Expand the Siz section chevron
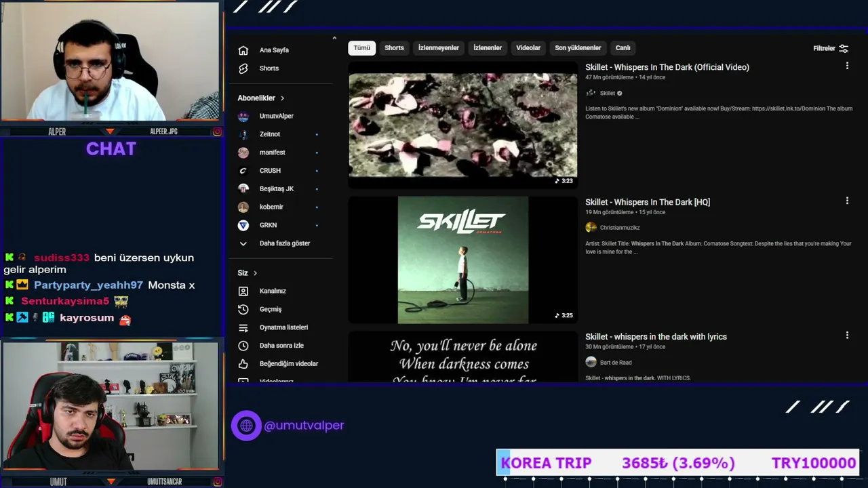This screenshot has height=488, width=868. point(255,273)
